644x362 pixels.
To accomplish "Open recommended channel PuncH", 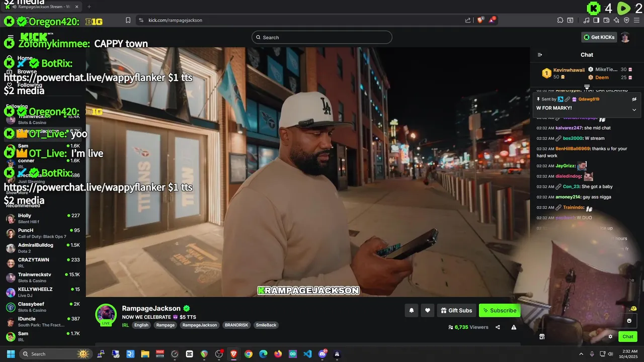I will pyautogui.click(x=43, y=233).
